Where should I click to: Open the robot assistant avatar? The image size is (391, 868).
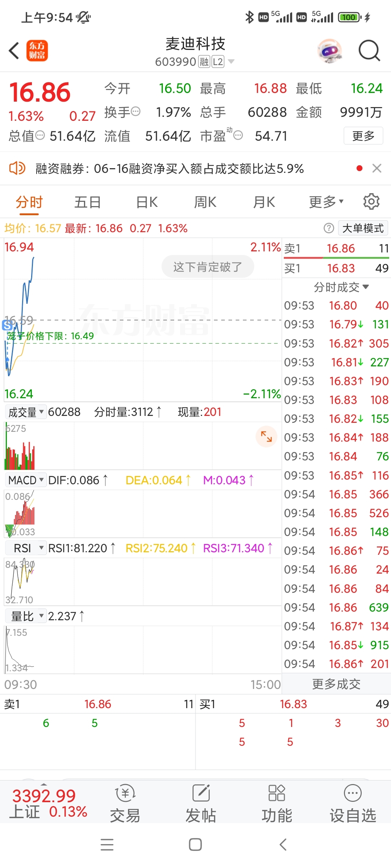click(329, 51)
